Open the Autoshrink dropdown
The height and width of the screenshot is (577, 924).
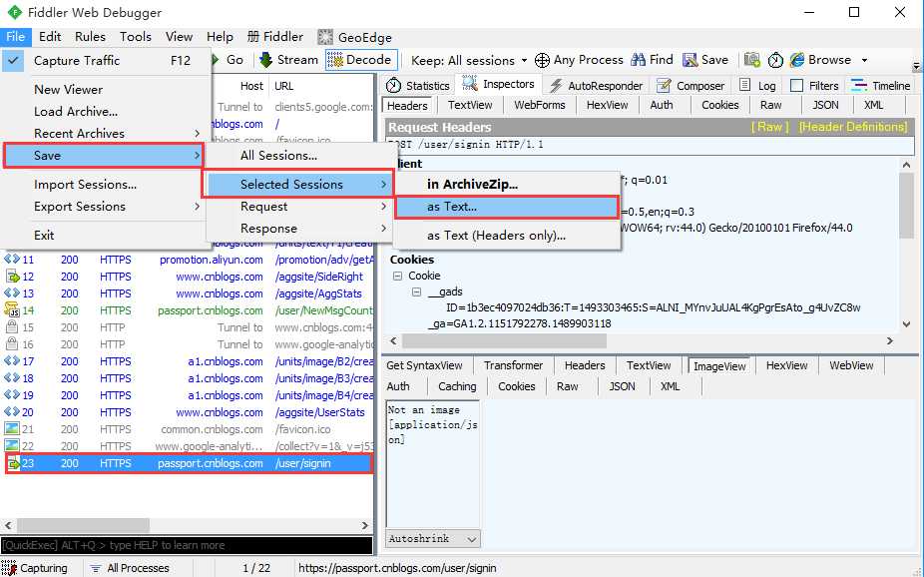(433, 538)
